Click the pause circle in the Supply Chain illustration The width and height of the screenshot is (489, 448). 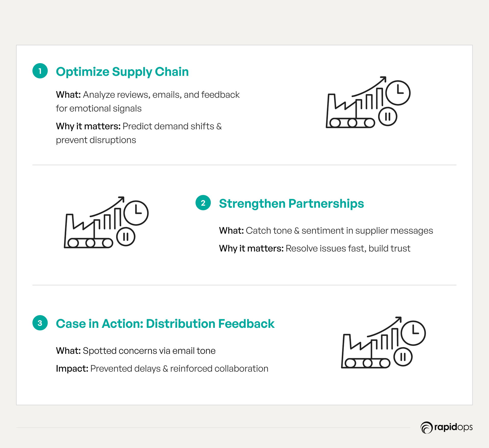(x=388, y=117)
